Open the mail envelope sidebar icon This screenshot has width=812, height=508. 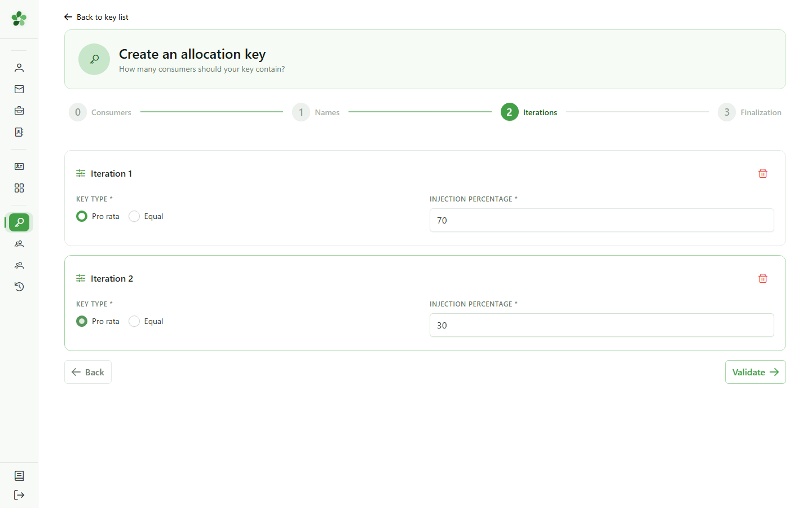coord(19,89)
